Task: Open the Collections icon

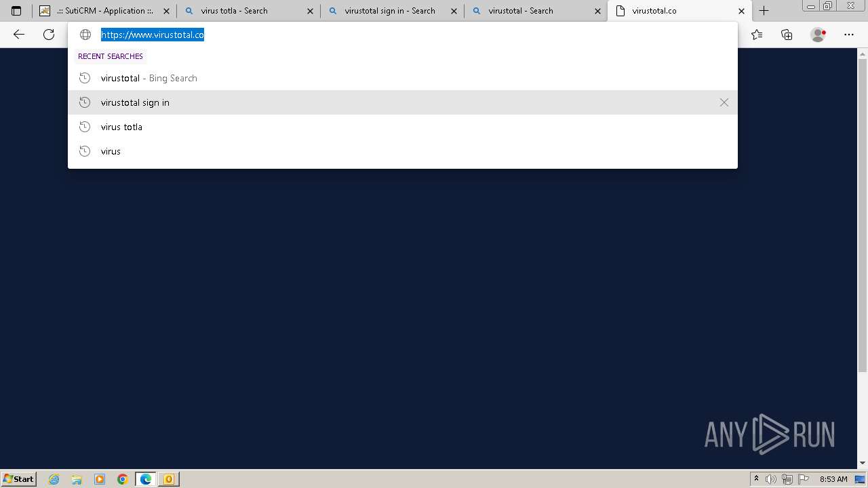Action: tap(787, 35)
